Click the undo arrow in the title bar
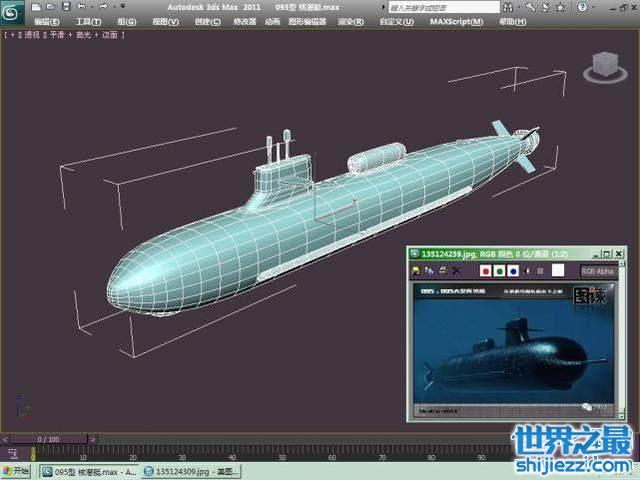The image size is (640, 480). point(82,7)
